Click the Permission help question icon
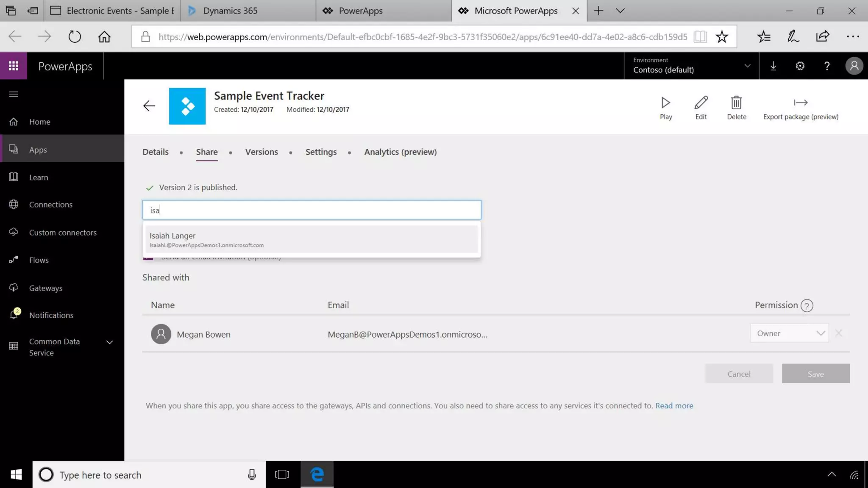 pos(807,305)
